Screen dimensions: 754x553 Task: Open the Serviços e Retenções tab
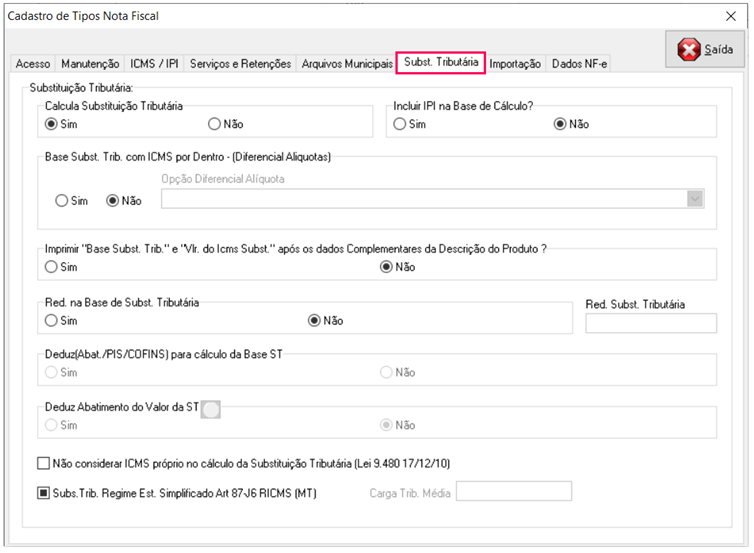click(x=240, y=64)
